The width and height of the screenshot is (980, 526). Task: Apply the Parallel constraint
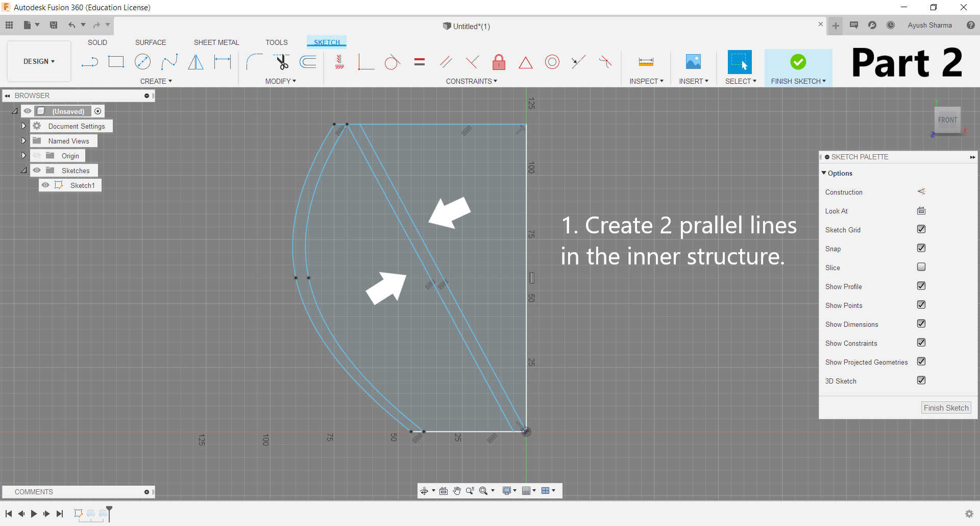[x=446, y=62]
